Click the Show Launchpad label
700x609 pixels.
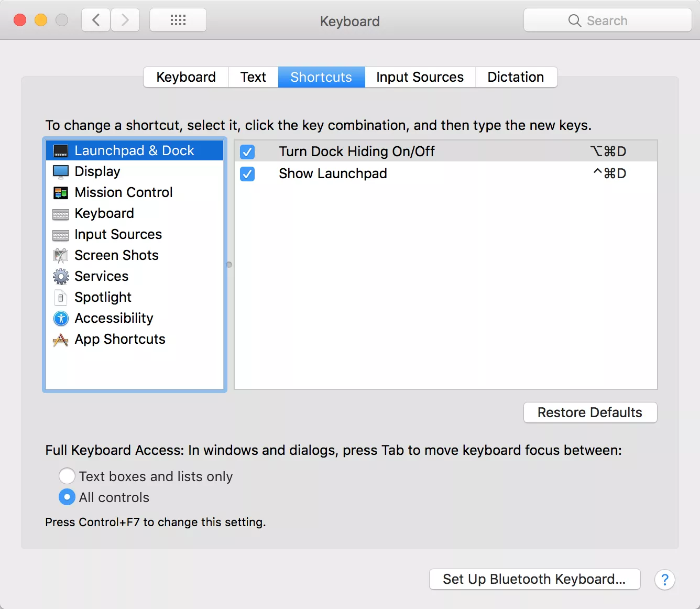[x=333, y=173]
